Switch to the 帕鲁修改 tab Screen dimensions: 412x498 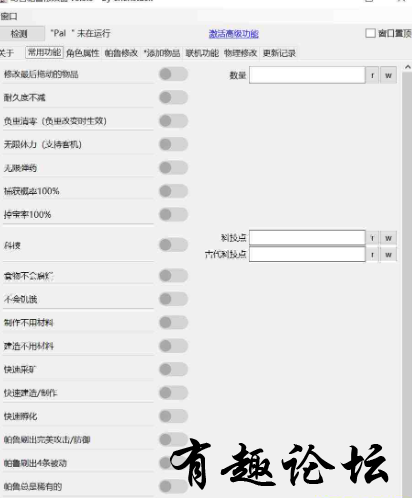[121, 53]
